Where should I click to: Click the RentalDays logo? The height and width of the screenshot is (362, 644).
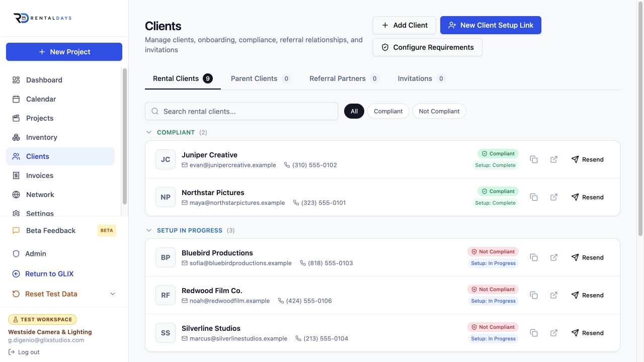point(42,18)
